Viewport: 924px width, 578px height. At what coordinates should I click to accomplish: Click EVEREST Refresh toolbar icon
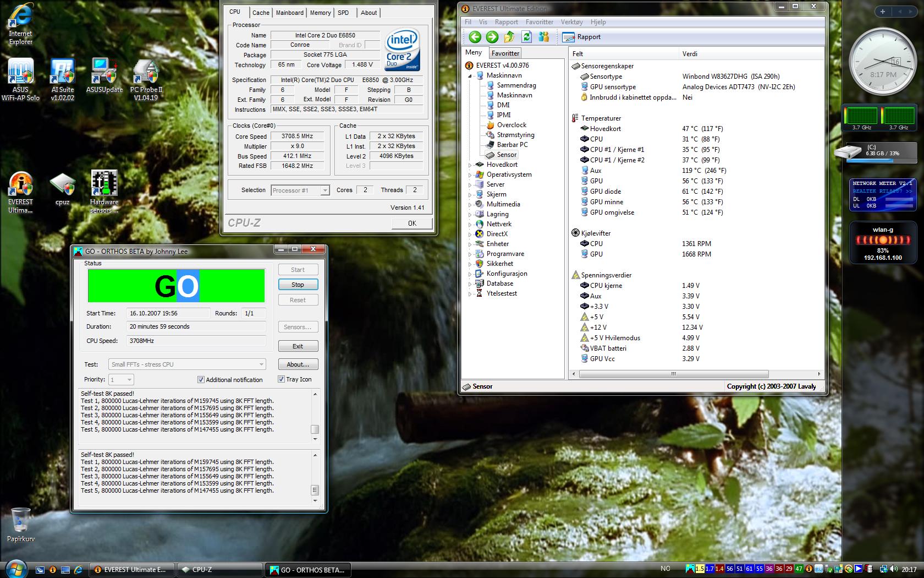[x=526, y=37]
